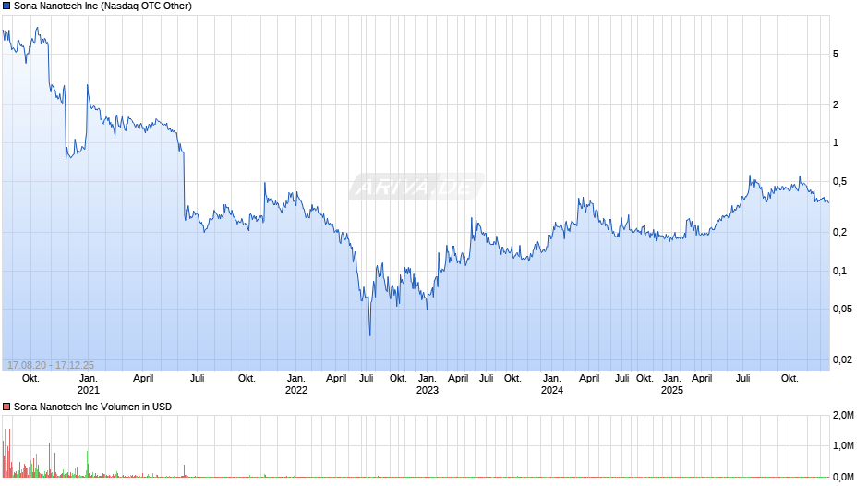
Task: Click the volume axis label 0,0M
Action: (844, 477)
